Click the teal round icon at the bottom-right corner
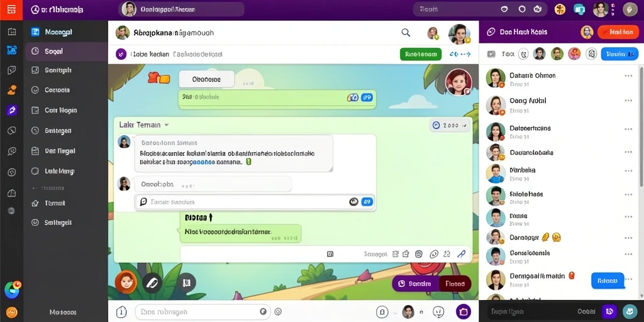The width and height of the screenshot is (644, 322). 630,311
